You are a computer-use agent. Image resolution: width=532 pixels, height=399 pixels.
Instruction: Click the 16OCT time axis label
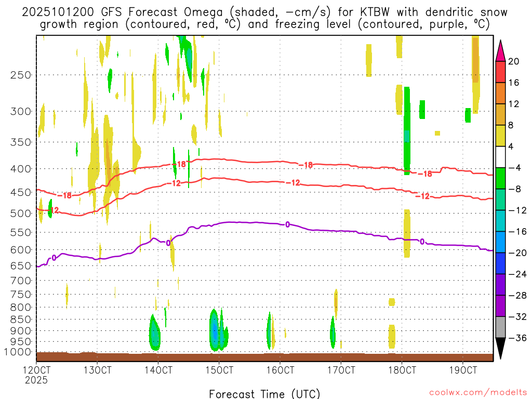[x=280, y=370]
